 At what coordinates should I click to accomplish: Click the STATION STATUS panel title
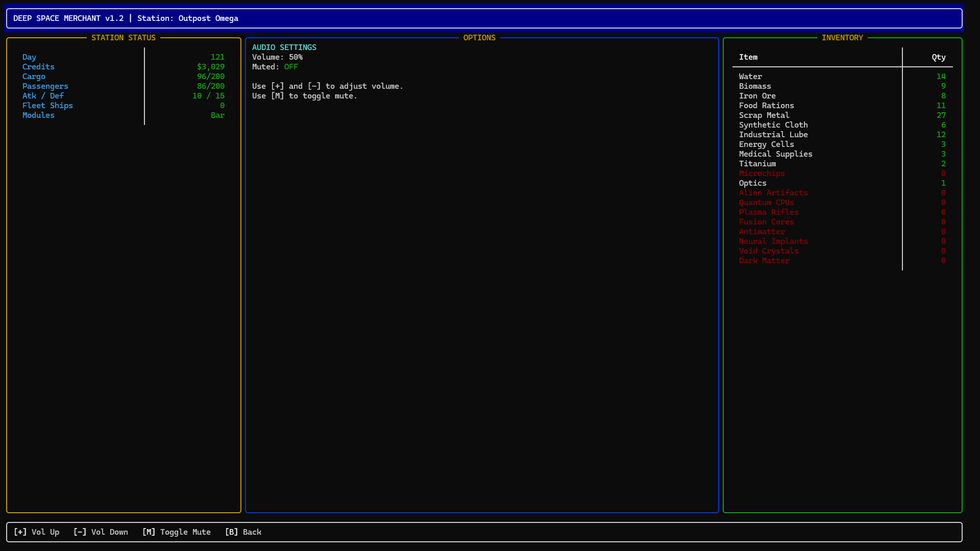[124, 37]
